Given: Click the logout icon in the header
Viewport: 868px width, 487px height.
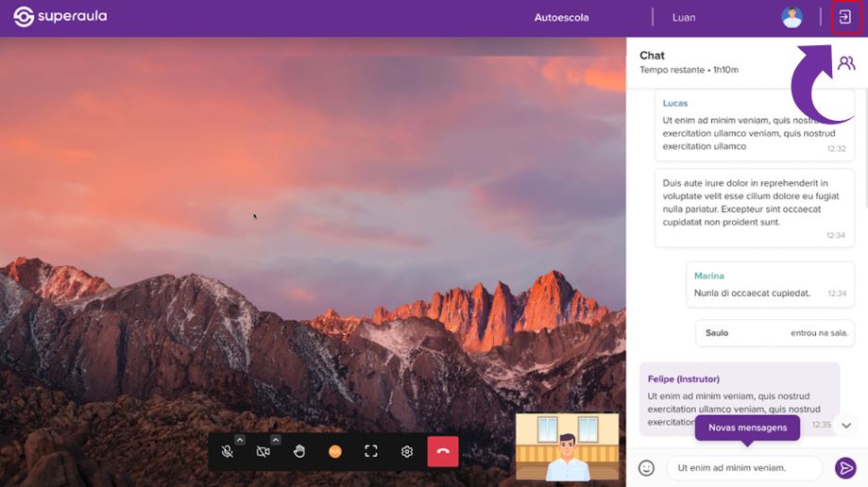Looking at the screenshot, I should tap(844, 17).
